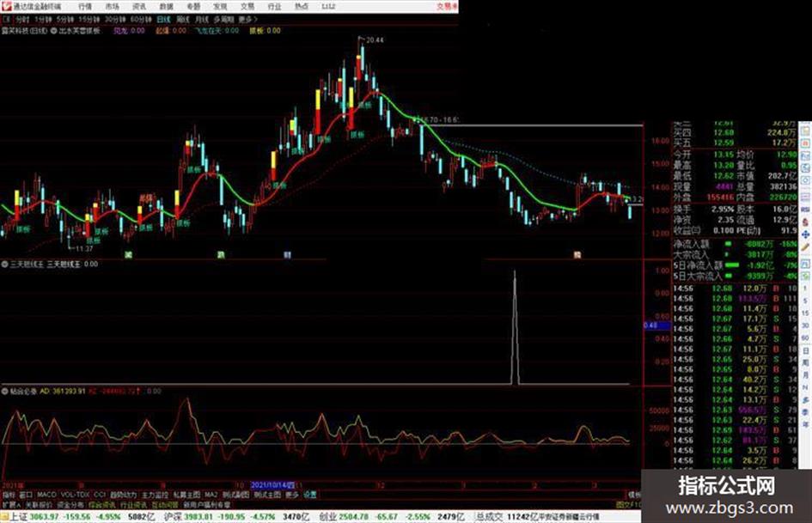This screenshot has height=523, width=812.
Task: Select the MACD indicator tab
Action: [46, 495]
